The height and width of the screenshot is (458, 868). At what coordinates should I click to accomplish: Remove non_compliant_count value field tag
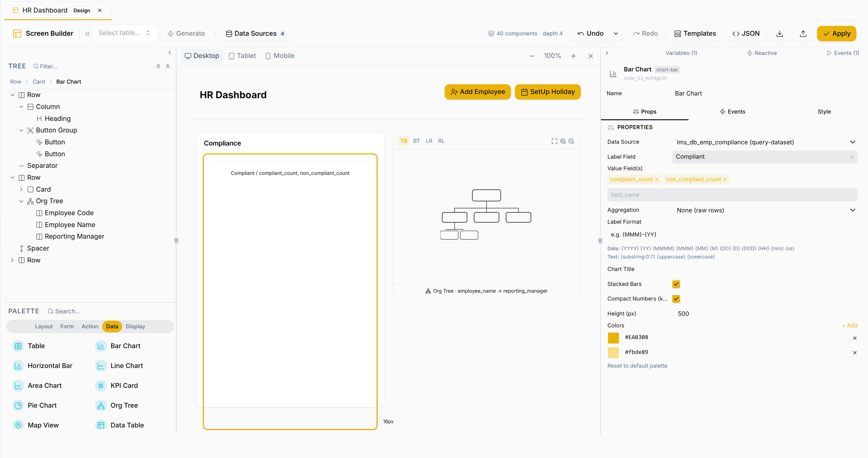725,179
